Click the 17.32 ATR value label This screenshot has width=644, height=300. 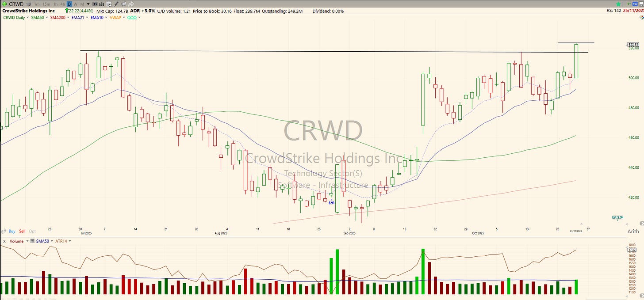point(632,250)
